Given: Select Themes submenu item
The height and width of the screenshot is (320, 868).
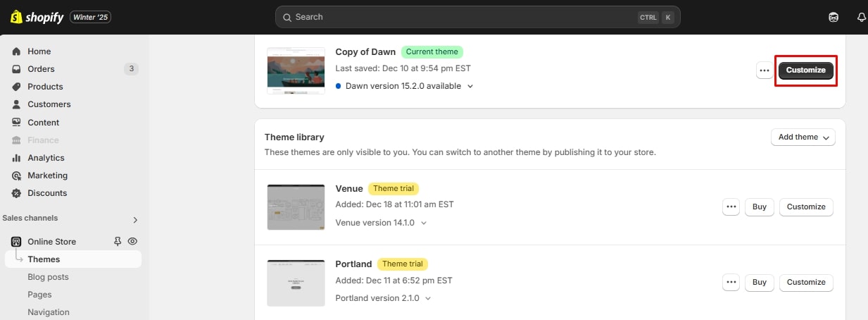Looking at the screenshot, I should pyautogui.click(x=73, y=259).
